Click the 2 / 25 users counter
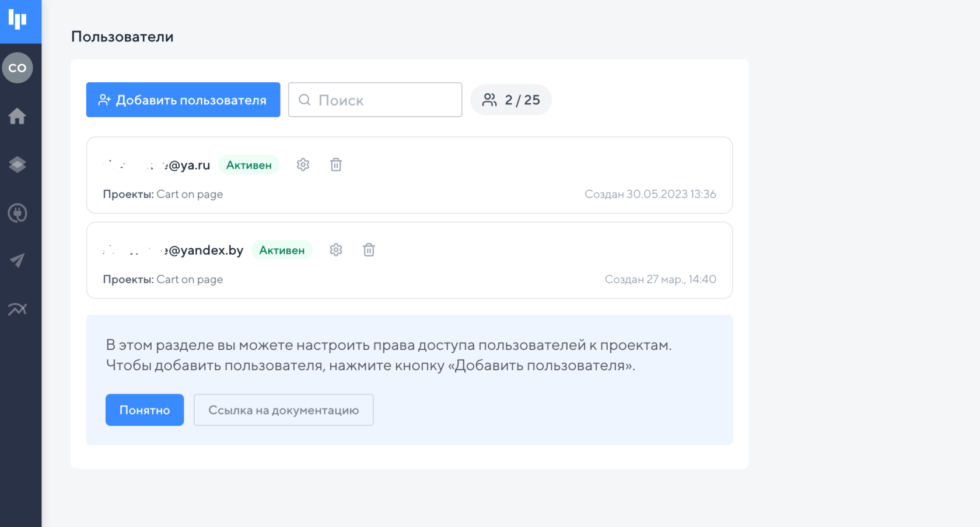This screenshot has width=980, height=527. 511,100
